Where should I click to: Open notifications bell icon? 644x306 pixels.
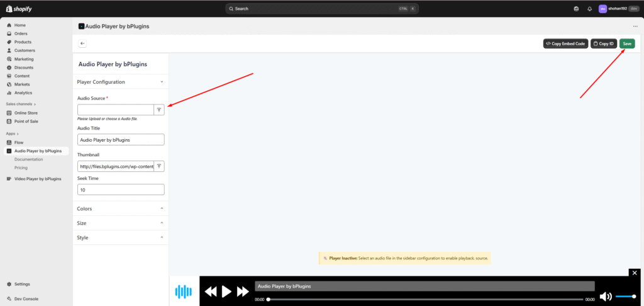(589, 9)
